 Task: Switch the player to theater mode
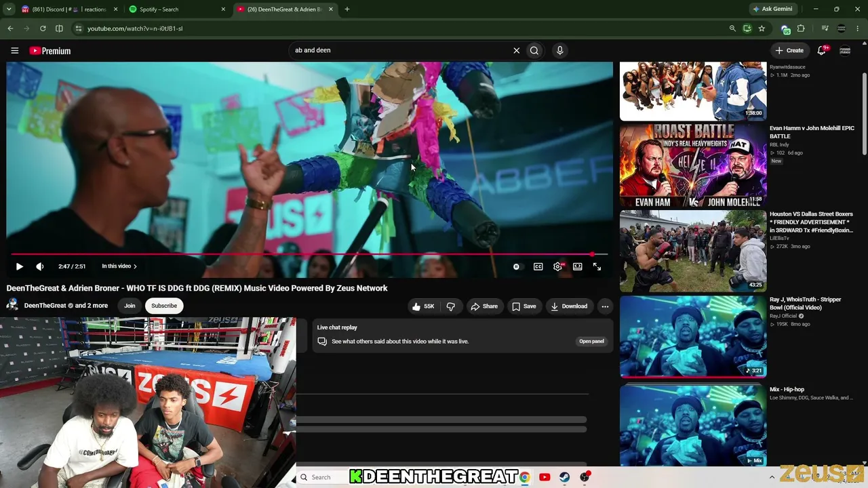click(x=577, y=266)
